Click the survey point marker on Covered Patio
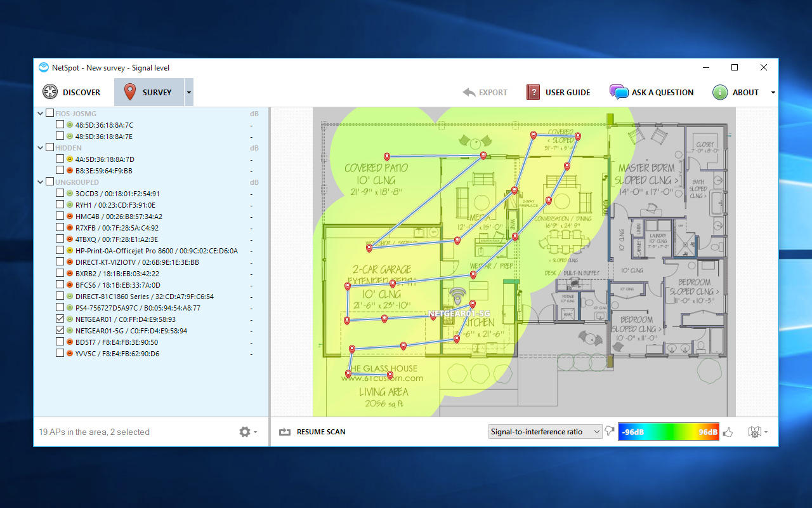812x508 pixels. coord(387,156)
